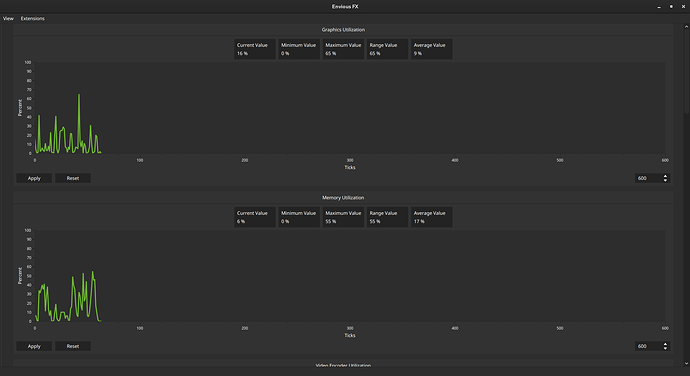This screenshot has width=690, height=376.
Task: Select the Graphics Utilization Current Value box
Action: click(x=254, y=49)
